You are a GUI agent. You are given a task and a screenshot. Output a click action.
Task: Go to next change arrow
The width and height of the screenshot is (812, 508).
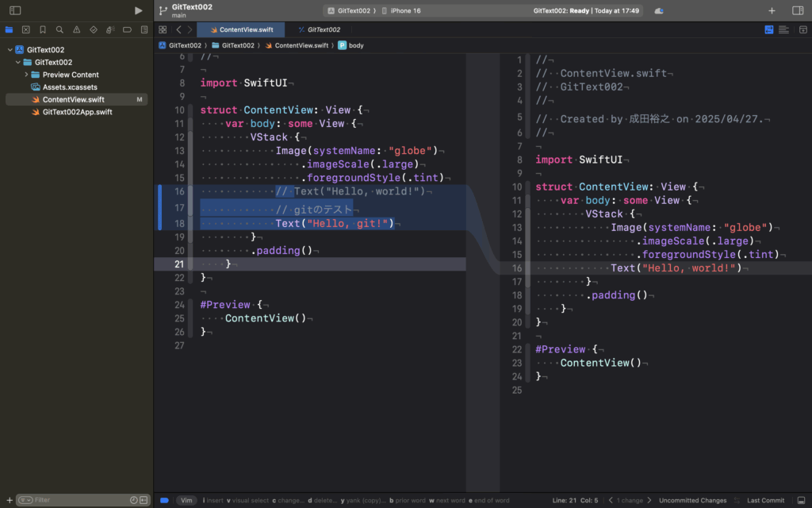tap(649, 500)
